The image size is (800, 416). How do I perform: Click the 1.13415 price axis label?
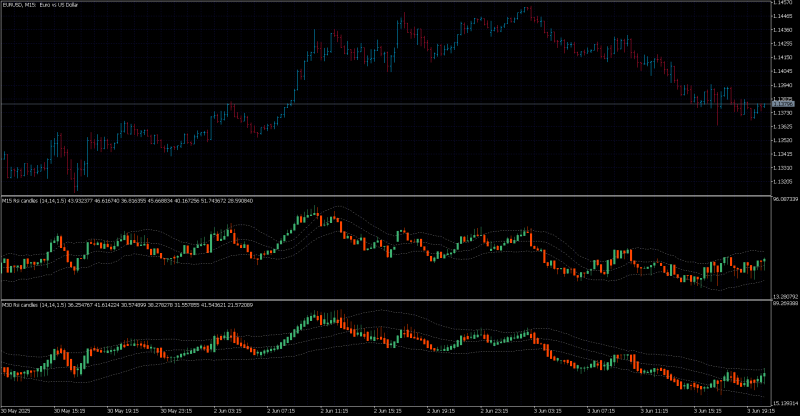pos(783,154)
